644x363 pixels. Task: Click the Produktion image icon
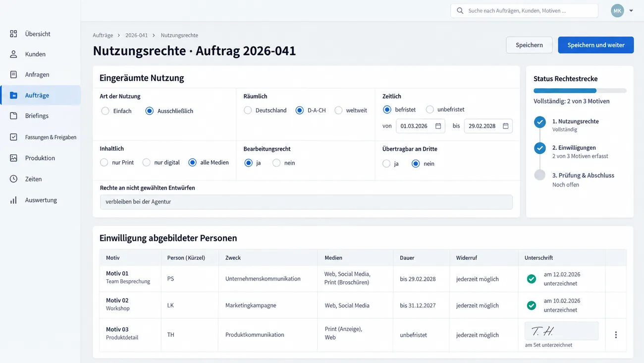point(13,158)
